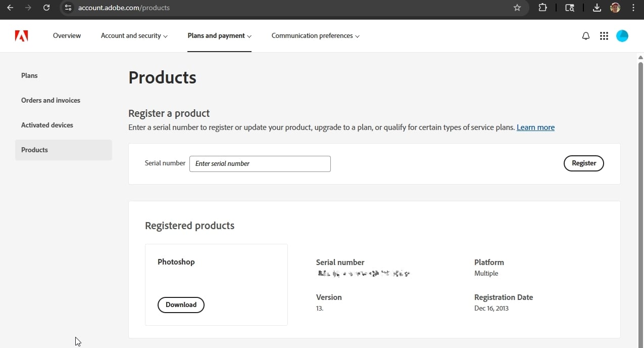Screen dimensions: 644x348
Task: Reload the page with refresh icon
Action: [46, 8]
